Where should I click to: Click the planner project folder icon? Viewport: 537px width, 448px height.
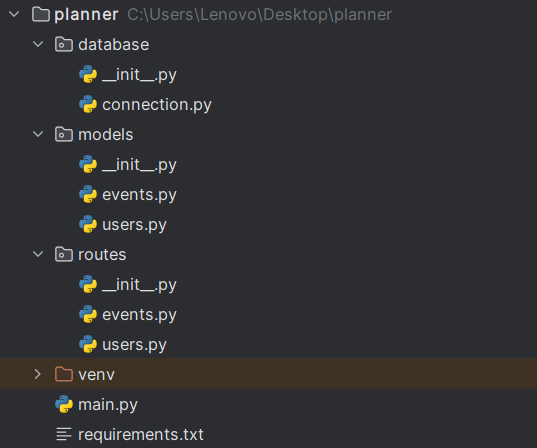point(41,14)
